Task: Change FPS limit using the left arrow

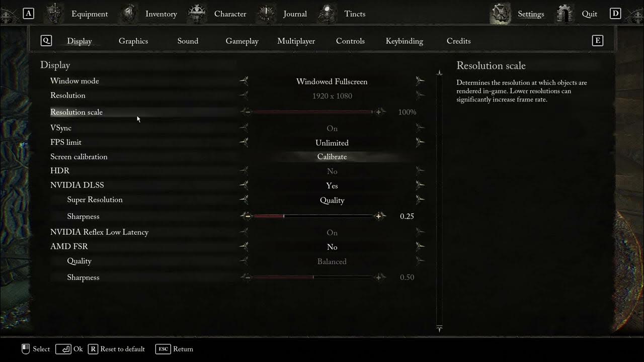Action: 244,142
